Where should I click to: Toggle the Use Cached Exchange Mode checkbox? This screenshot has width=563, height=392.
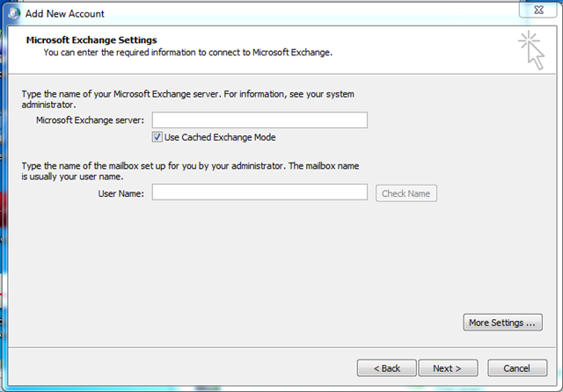pyautogui.click(x=157, y=137)
